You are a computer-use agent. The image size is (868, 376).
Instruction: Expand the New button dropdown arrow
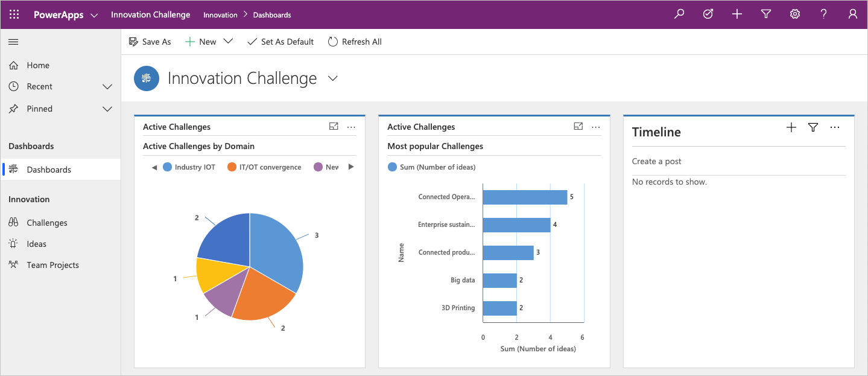click(x=228, y=42)
